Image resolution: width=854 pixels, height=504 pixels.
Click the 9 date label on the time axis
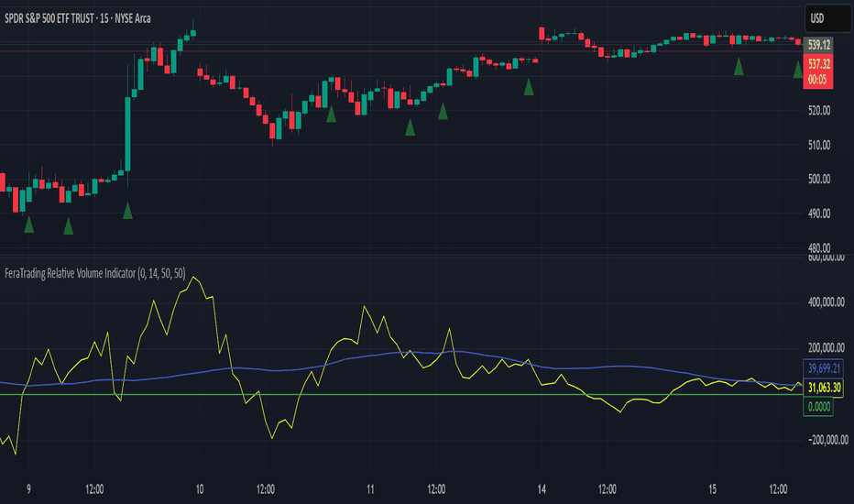(x=29, y=489)
